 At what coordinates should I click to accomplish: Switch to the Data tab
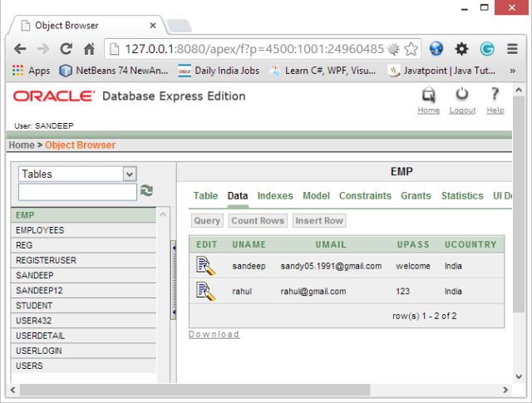(238, 196)
